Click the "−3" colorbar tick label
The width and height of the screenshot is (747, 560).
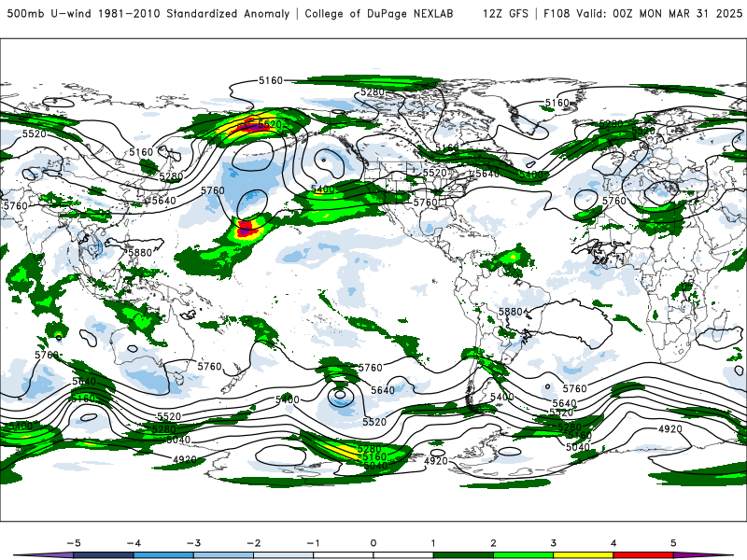click(193, 543)
